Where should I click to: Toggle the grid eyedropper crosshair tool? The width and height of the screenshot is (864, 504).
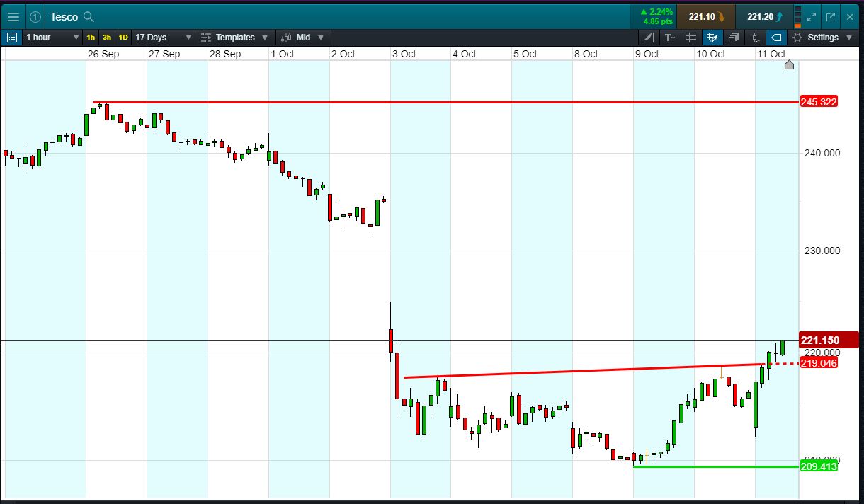pyautogui.click(x=712, y=37)
